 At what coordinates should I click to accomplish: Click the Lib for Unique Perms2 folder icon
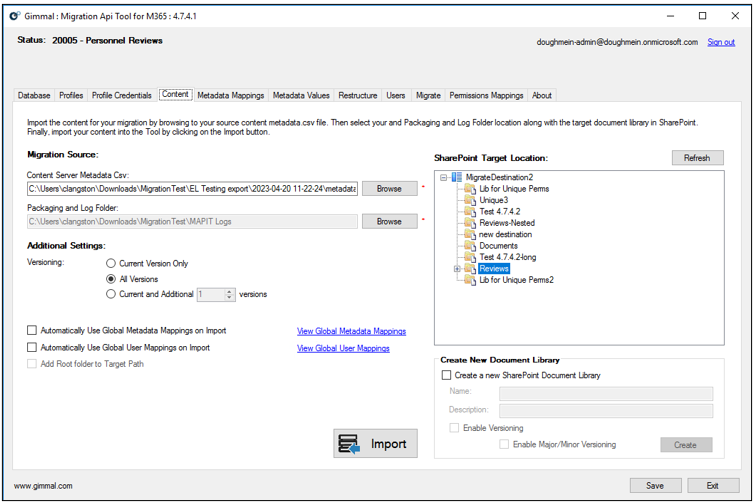click(470, 280)
